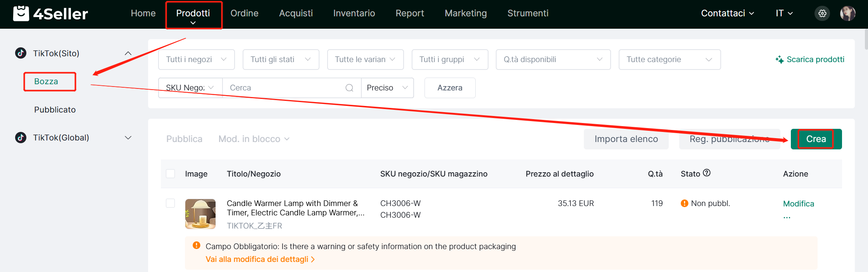Click the Scarica prodotti sparkle icon

point(779,60)
